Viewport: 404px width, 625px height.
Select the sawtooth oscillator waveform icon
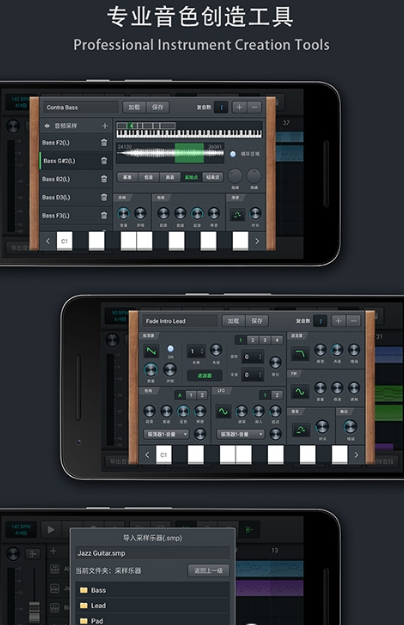pos(151,351)
